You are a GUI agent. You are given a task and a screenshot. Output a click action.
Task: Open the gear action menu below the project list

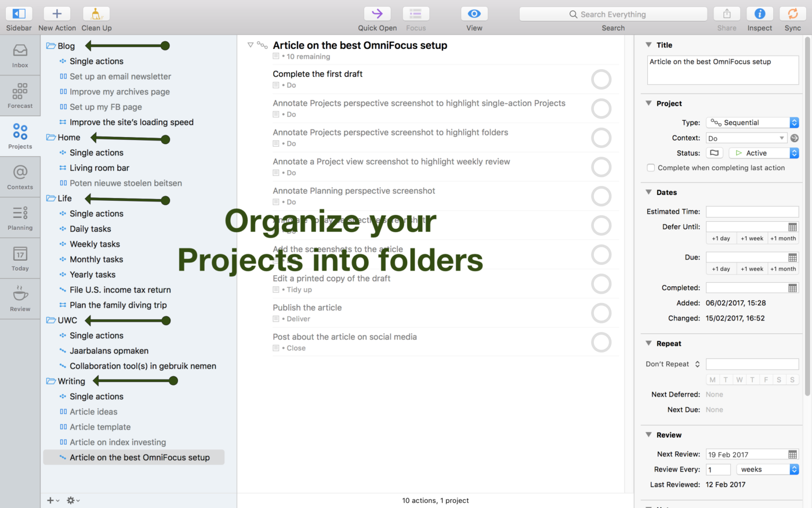tap(73, 500)
